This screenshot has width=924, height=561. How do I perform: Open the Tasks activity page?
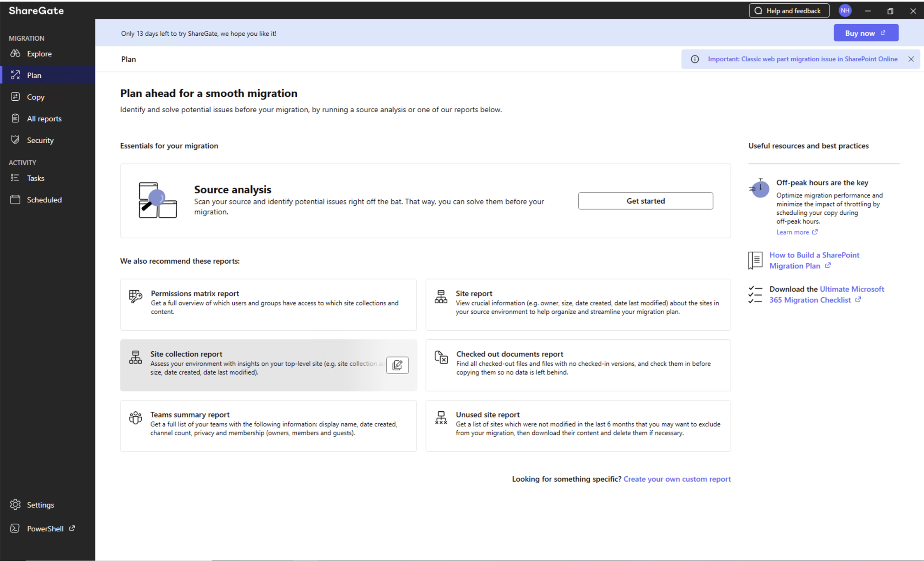coord(48,178)
